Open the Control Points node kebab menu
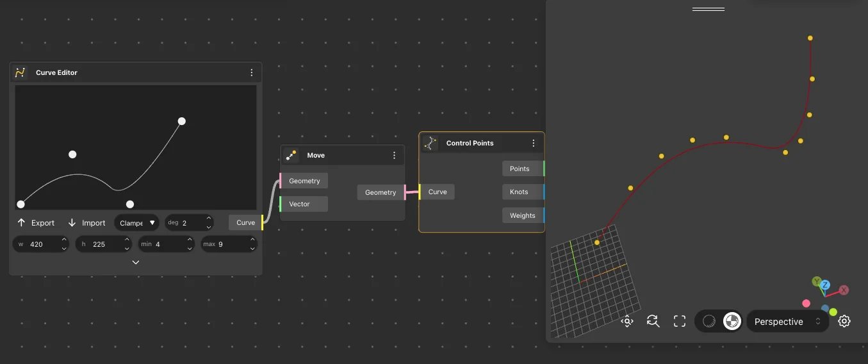This screenshot has height=364, width=868. pos(534,143)
